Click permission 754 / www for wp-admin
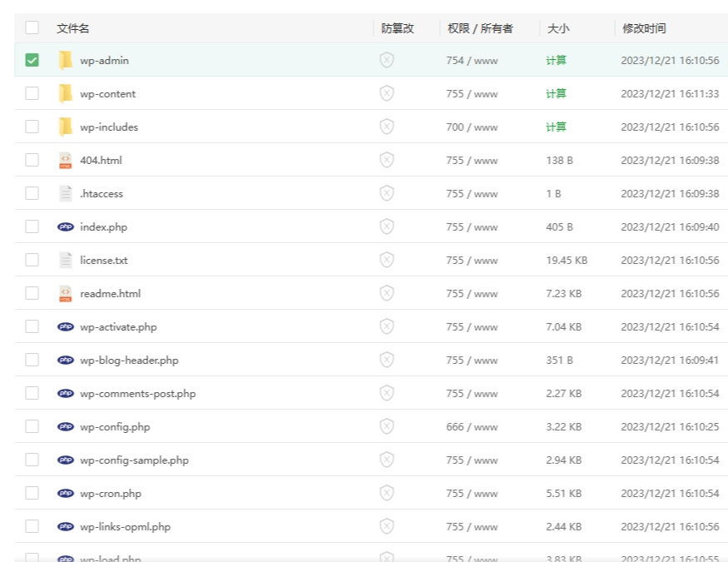 472,61
